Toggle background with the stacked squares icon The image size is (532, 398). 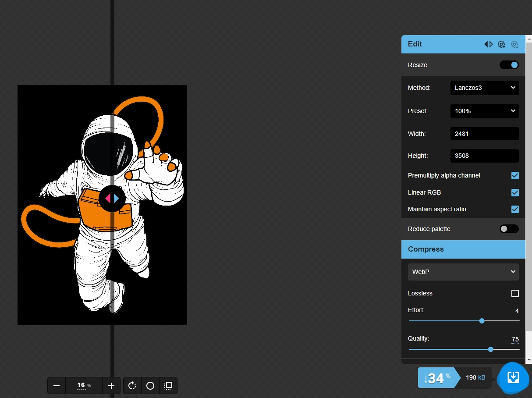pos(168,386)
